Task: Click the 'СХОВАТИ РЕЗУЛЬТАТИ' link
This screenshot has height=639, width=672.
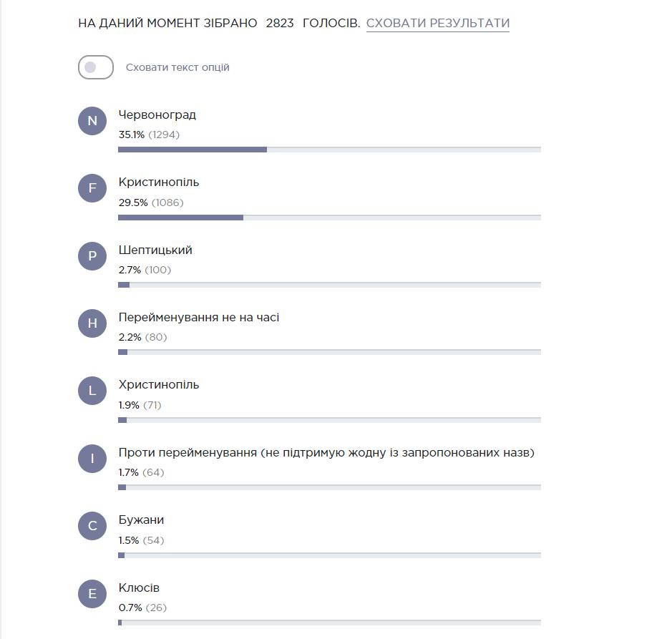Action: [x=437, y=23]
